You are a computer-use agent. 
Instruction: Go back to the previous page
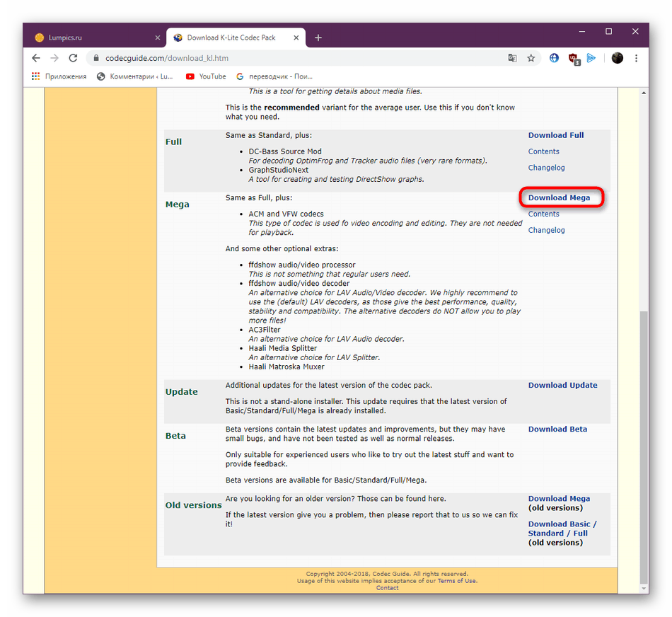click(x=36, y=58)
